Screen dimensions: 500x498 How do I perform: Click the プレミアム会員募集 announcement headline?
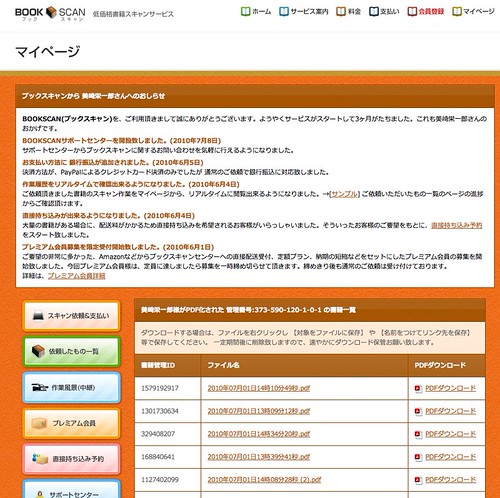click(118, 247)
